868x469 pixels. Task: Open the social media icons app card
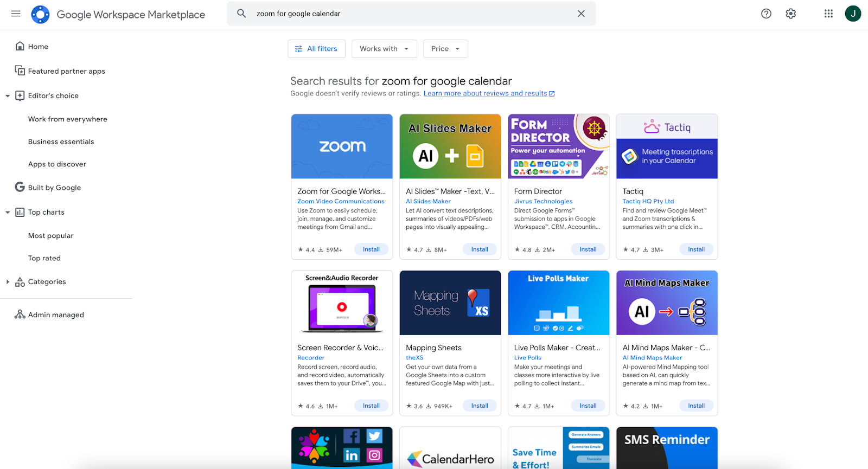342,448
